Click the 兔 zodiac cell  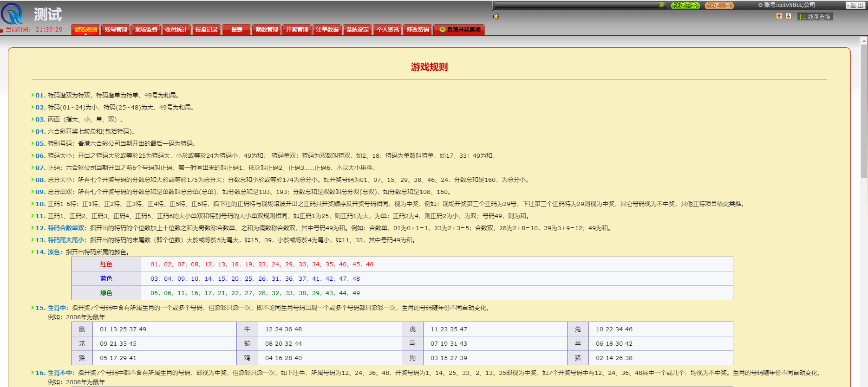[578, 329]
